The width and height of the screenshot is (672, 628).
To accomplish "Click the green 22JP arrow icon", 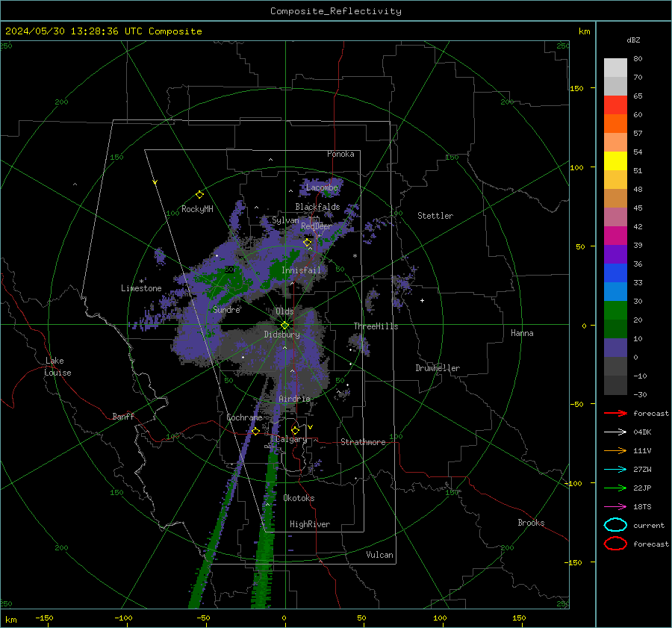I will pos(615,488).
